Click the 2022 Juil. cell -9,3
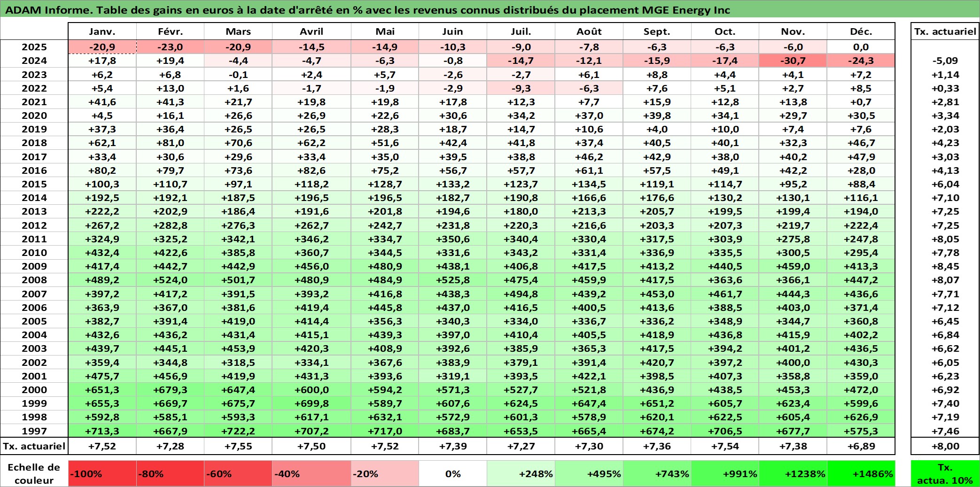980x487 pixels. click(x=521, y=88)
